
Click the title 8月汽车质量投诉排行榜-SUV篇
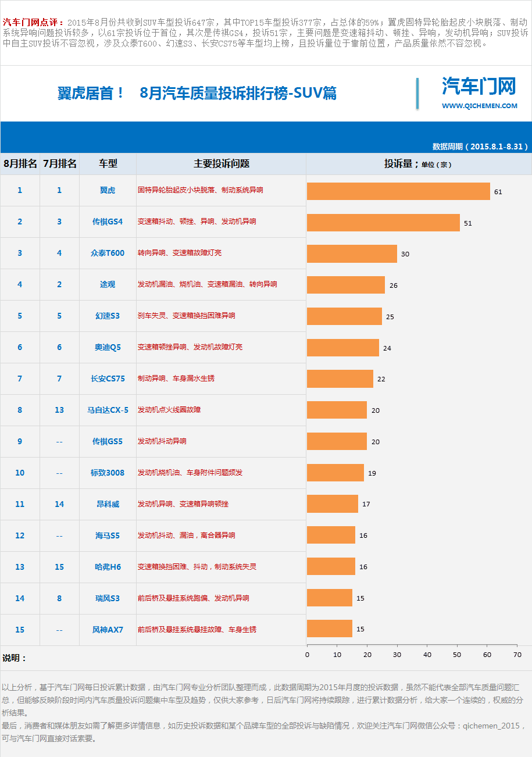pyautogui.click(x=238, y=93)
